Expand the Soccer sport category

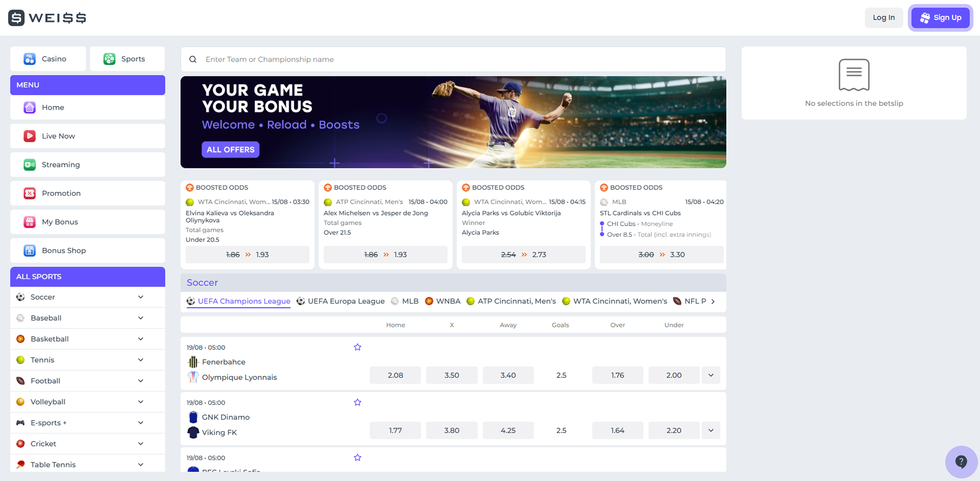click(141, 297)
